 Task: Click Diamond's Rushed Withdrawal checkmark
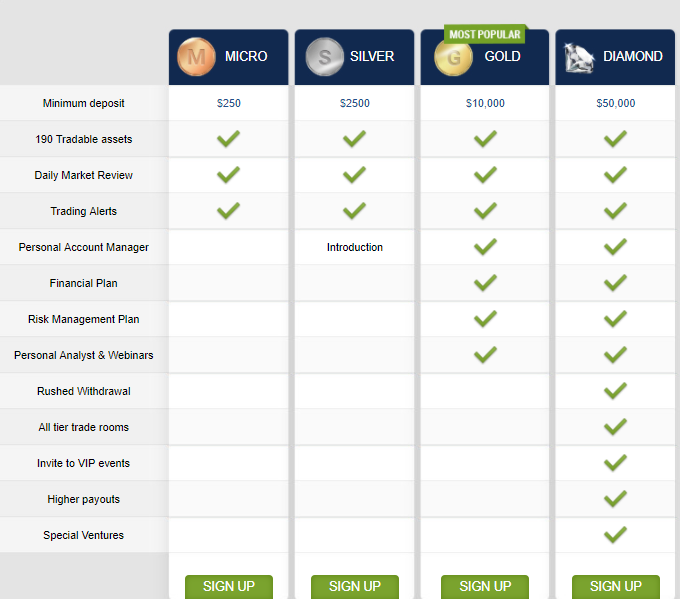point(615,391)
